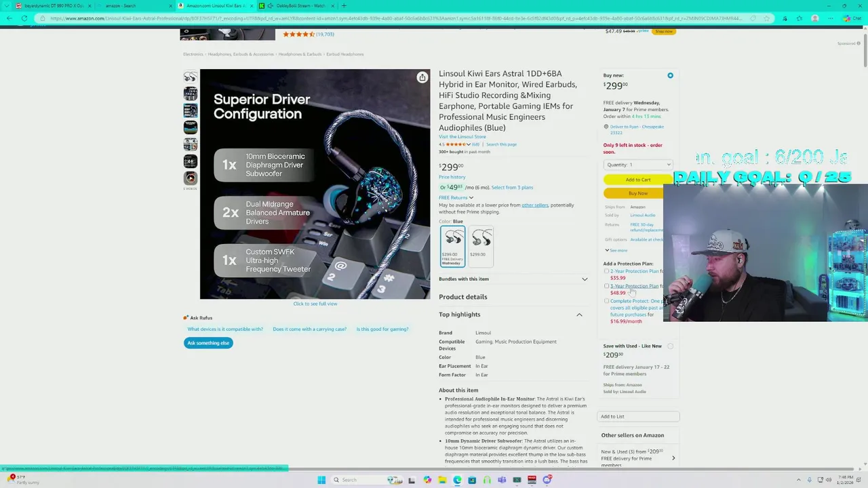Select the Save with Used radio button
Viewport: 868px width, 488px height.
point(670,346)
